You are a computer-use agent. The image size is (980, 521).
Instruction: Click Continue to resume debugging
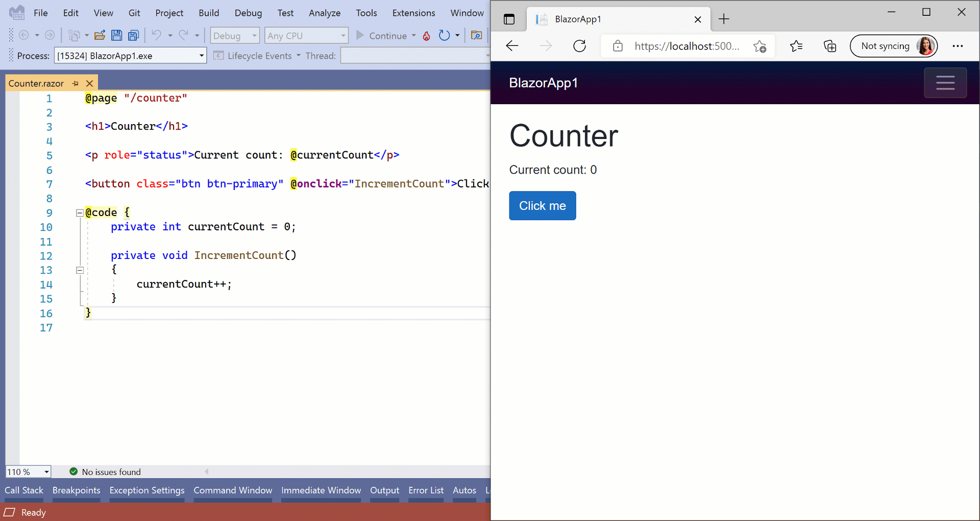[x=382, y=36]
